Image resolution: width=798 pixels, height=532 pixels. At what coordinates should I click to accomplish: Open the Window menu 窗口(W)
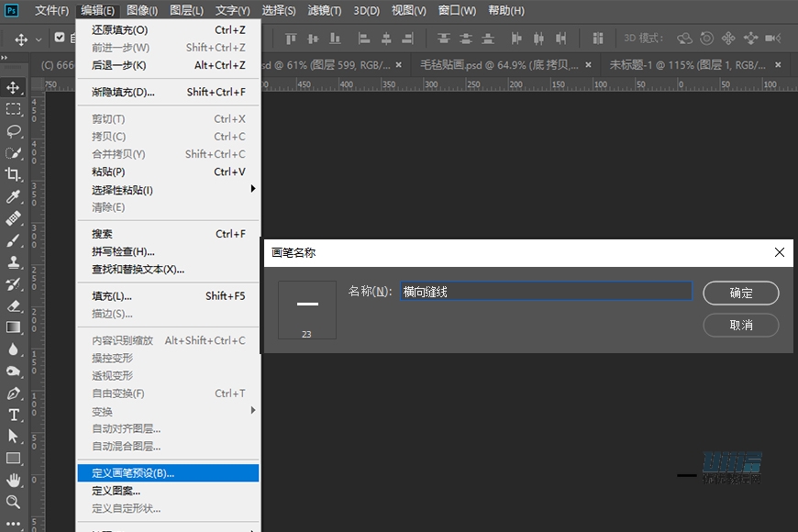click(x=457, y=11)
